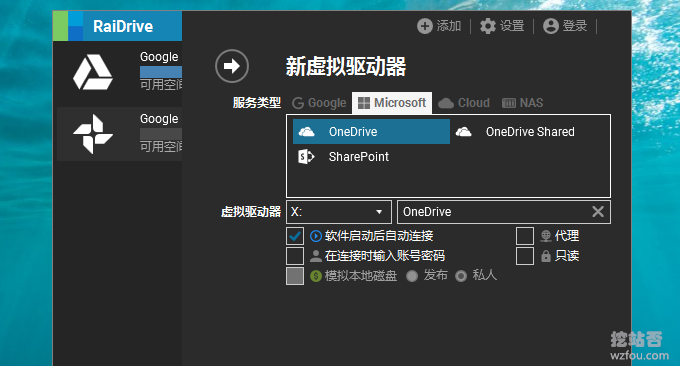The width and height of the screenshot is (680, 366).
Task: Open settings via the gear icon
Action: pyautogui.click(x=488, y=26)
